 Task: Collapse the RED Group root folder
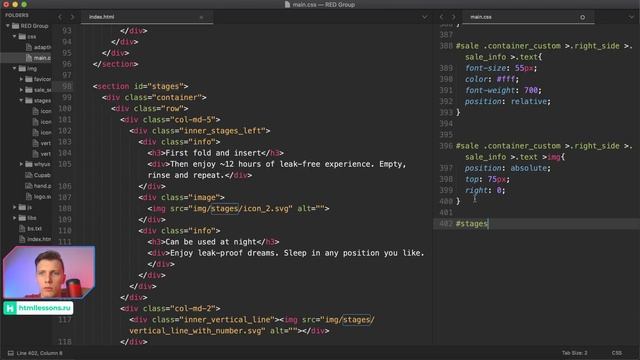pos(7,26)
